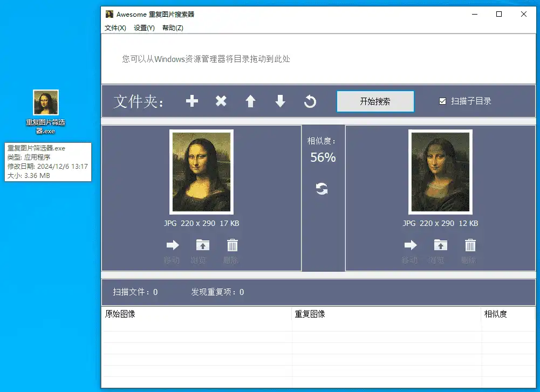This screenshot has height=392, width=540.
Task: Click the right Mona Lisa preview thumbnail
Action: pos(441,172)
